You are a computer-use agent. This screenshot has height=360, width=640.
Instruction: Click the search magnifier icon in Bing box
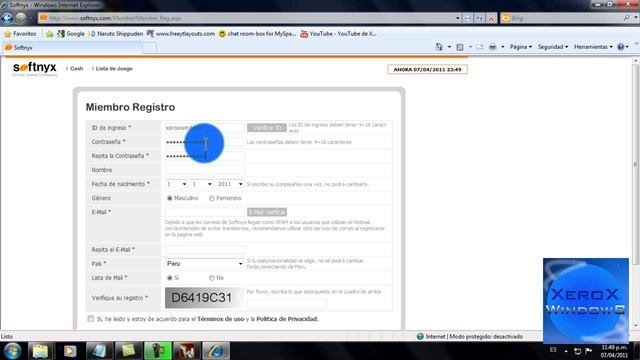point(626,18)
